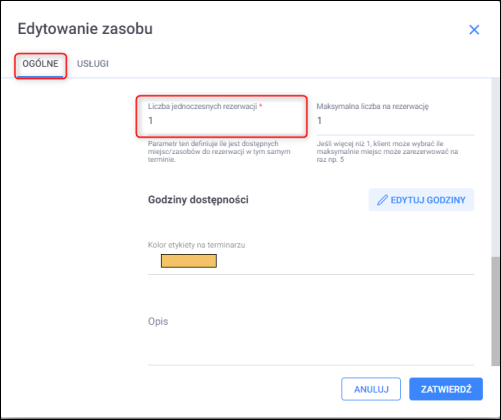Focus the Liczba jednoczesnych rezerwacji value field
The image size is (501, 420).
(221, 121)
